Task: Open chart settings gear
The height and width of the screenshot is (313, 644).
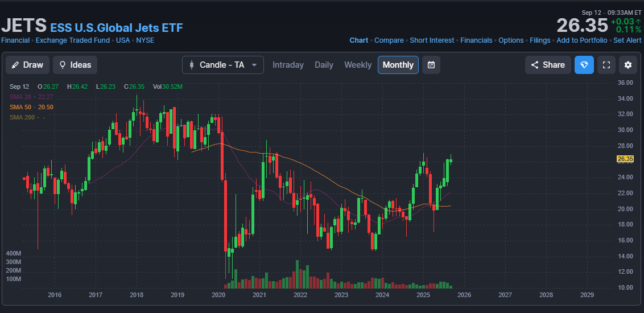Action: (628, 65)
